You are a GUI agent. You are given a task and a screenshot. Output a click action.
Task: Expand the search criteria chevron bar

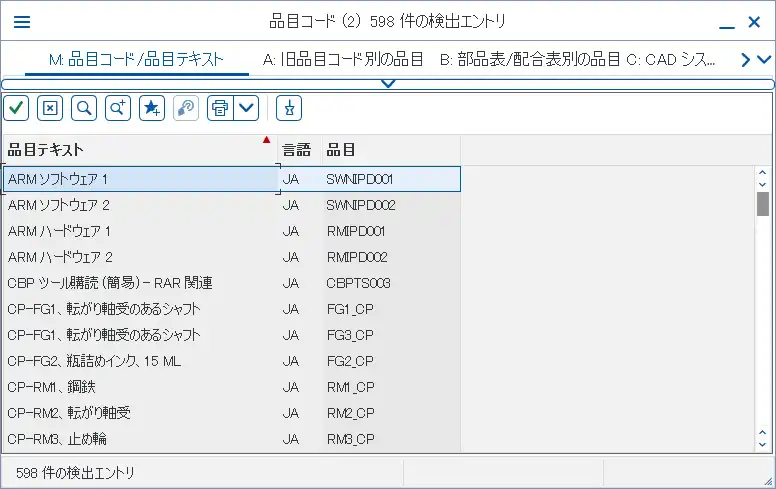coord(388,84)
